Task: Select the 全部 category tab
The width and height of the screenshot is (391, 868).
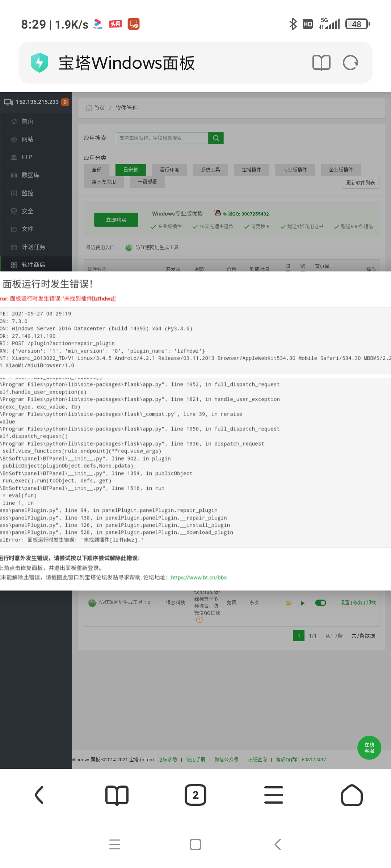Action: 97,170
